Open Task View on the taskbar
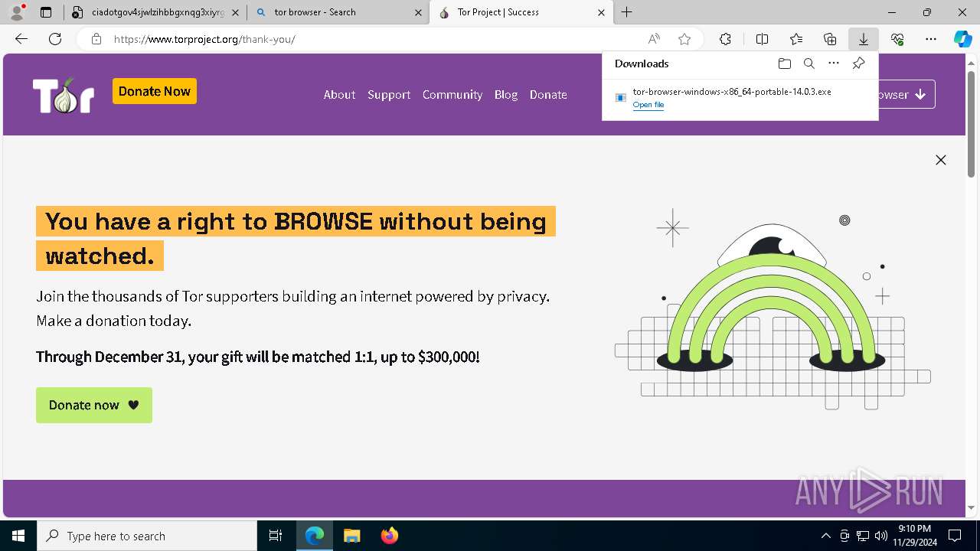Viewport: 980px width, 551px height. tap(276, 536)
